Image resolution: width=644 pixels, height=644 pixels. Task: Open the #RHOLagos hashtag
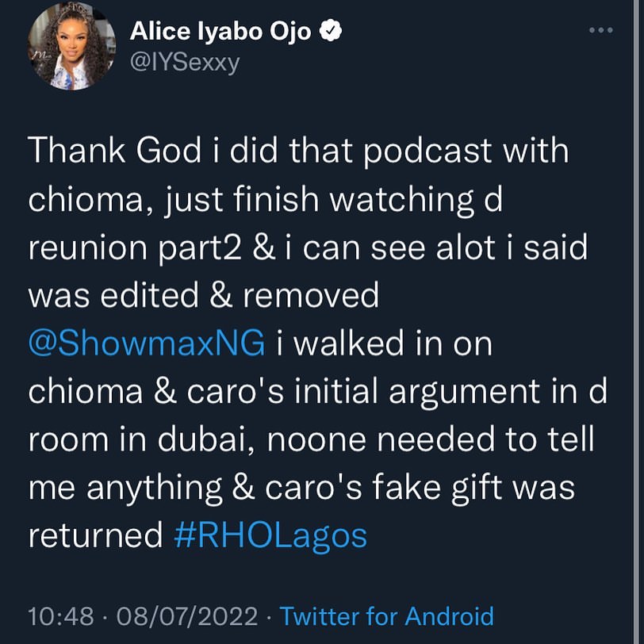[270, 537]
